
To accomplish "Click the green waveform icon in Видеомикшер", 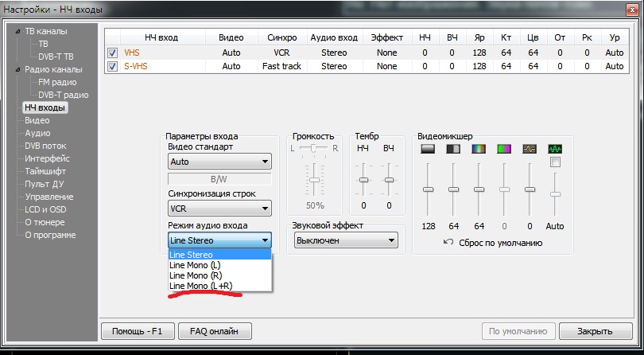I will (x=555, y=149).
